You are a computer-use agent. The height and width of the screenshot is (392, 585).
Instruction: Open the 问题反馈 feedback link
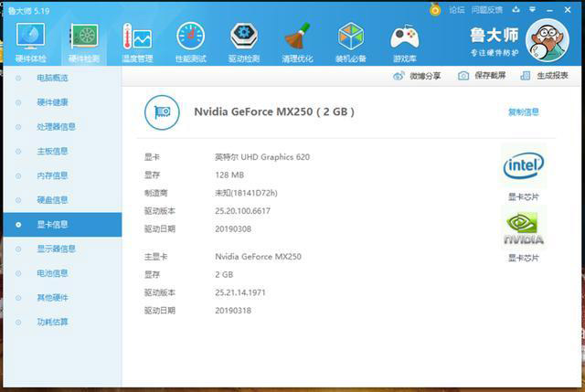[x=486, y=10]
